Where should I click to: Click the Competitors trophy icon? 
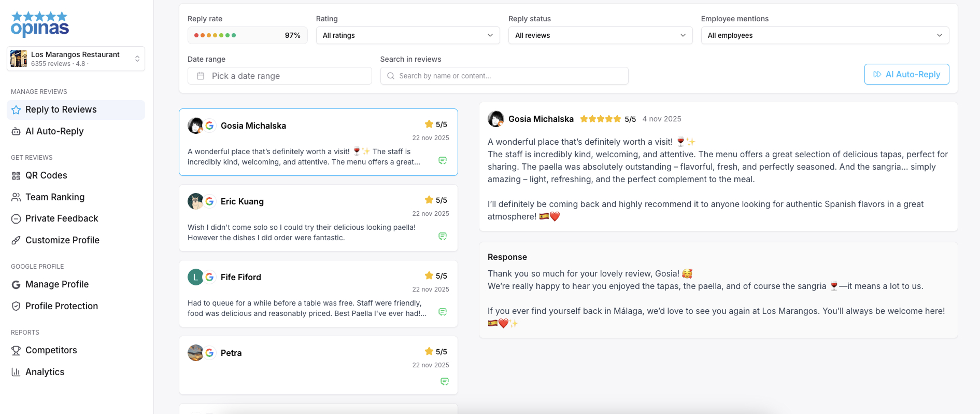pyautogui.click(x=16, y=351)
